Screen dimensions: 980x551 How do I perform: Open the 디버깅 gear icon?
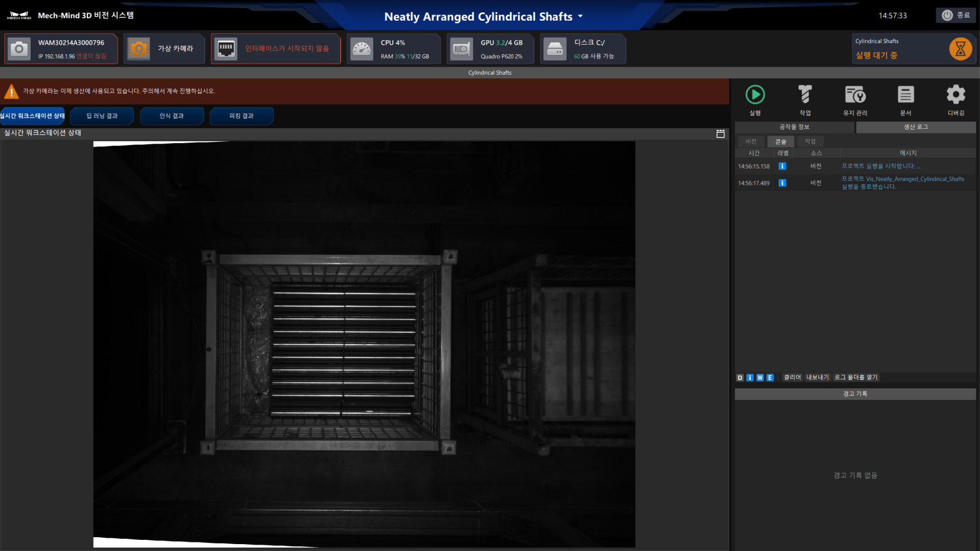click(956, 95)
